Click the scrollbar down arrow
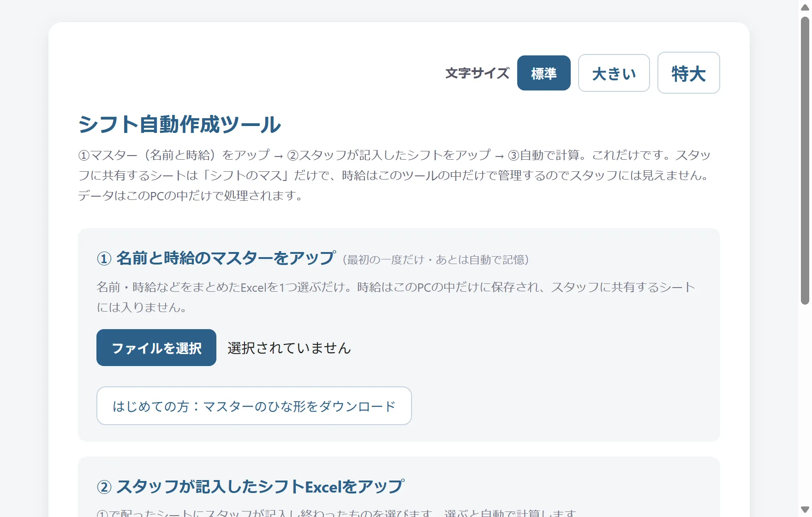The height and width of the screenshot is (517, 812). 805,510
